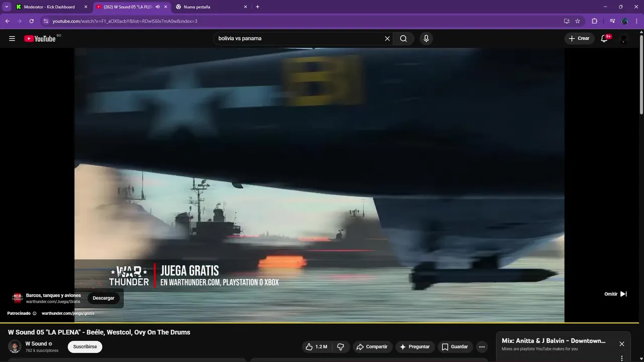Open the tab search dropdown arrow
The height and width of the screenshot is (362, 644).
point(7,7)
